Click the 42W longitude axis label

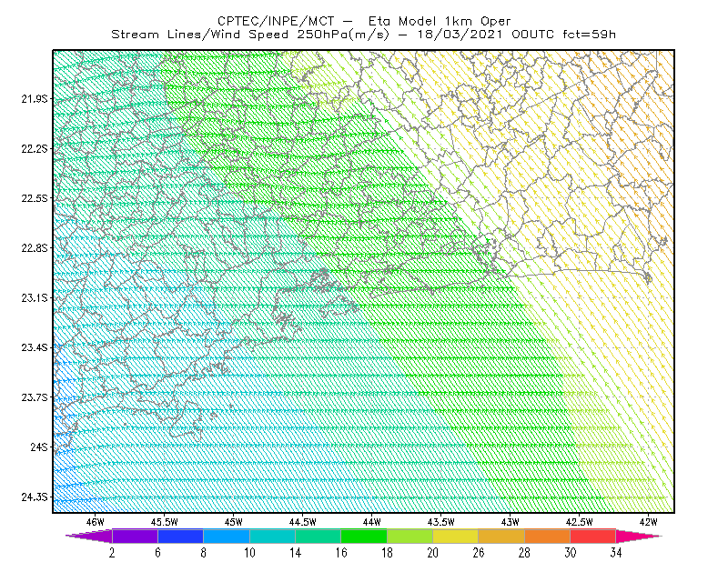[x=648, y=522]
